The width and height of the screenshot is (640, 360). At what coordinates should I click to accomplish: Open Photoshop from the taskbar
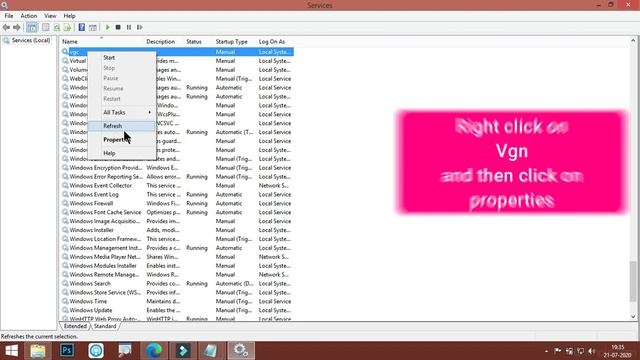point(67,351)
